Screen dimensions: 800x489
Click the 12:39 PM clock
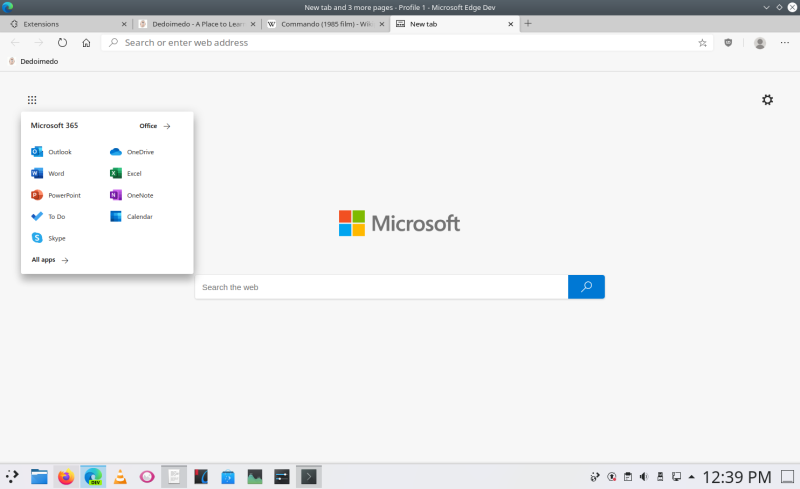pos(737,477)
